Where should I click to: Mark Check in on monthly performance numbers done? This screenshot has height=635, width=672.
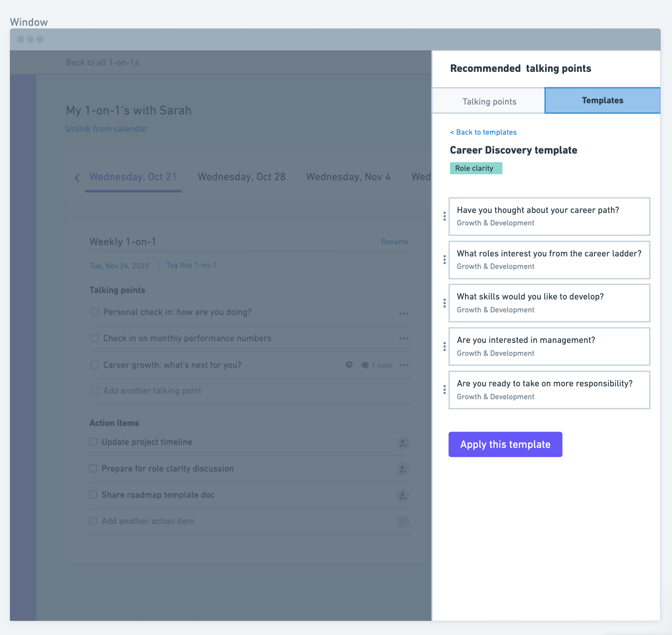[94, 338]
